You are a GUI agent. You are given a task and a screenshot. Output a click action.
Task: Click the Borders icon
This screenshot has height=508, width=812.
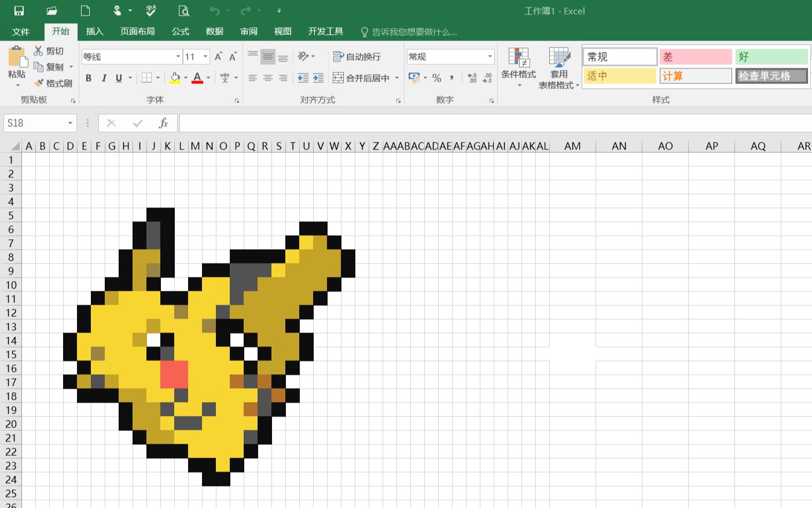click(x=146, y=78)
